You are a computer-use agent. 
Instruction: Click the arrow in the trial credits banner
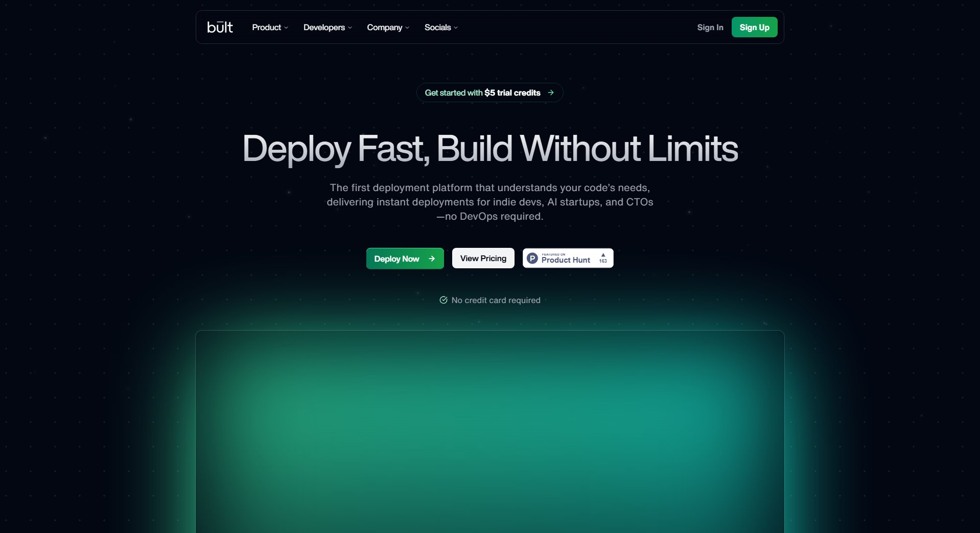[551, 92]
